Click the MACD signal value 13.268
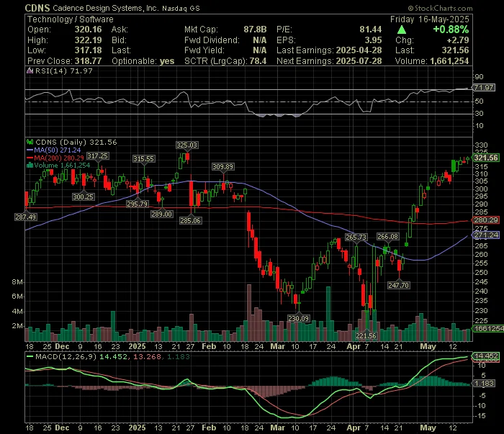The image size is (504, 434). [x=147, y=356]
